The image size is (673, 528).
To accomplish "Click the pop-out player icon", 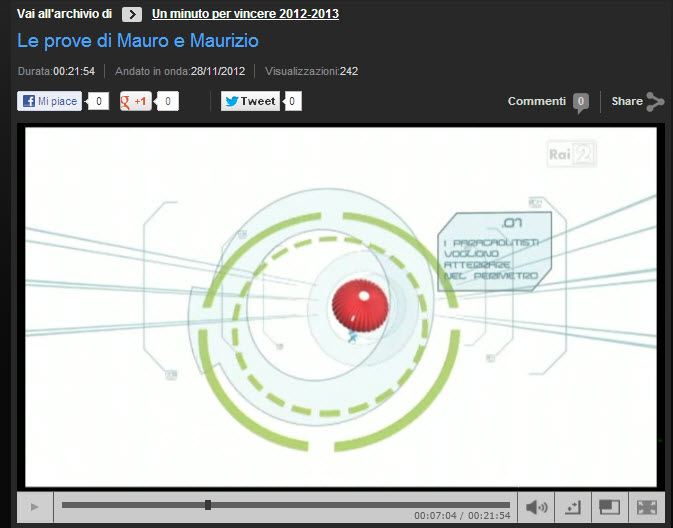I will pos(573,507).
